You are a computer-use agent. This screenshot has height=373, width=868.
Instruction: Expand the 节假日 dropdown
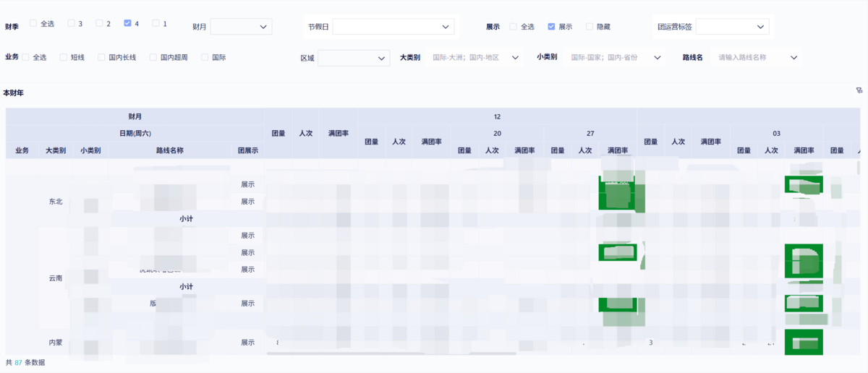click(x=393, y=27)
